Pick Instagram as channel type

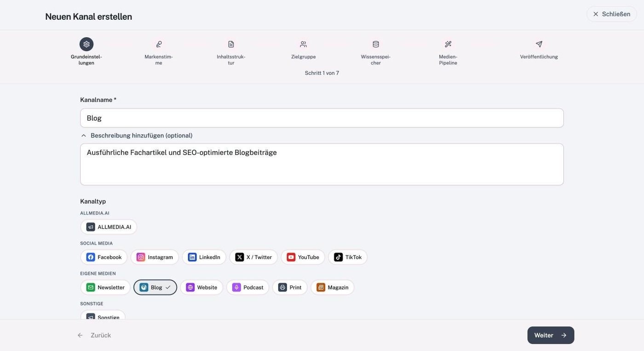tap(155, 257)
